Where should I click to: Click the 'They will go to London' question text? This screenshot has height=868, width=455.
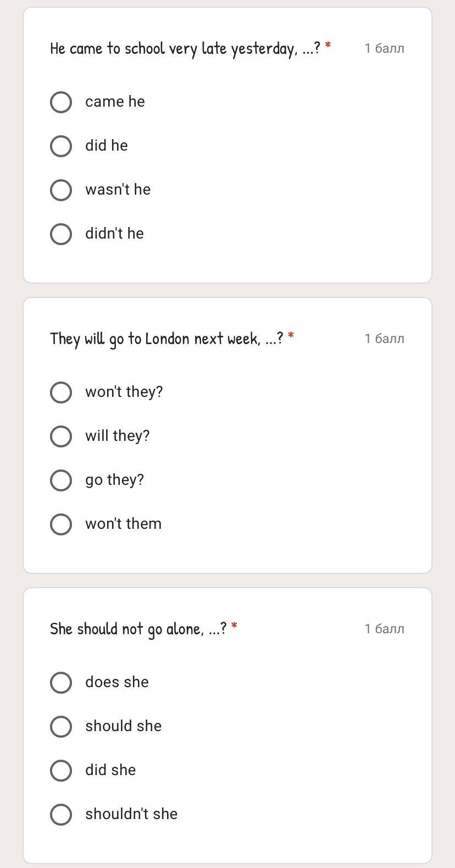166,339
